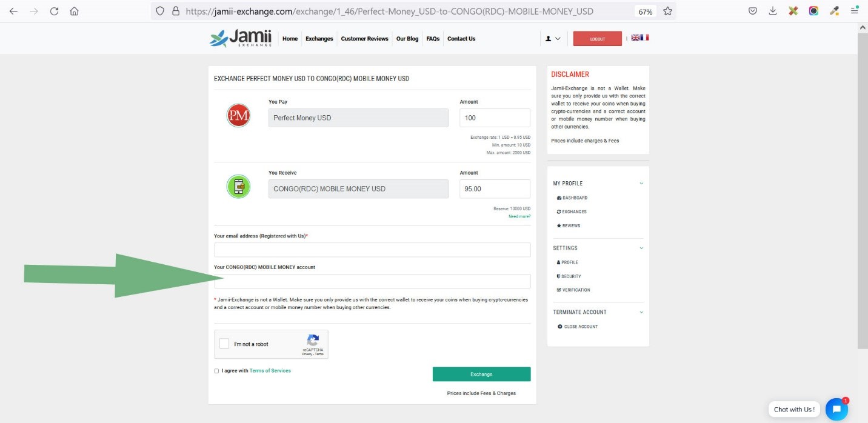868x423 pixels.
Task: Reload the page with the refresh icon
Action: [x=55, y=11]
